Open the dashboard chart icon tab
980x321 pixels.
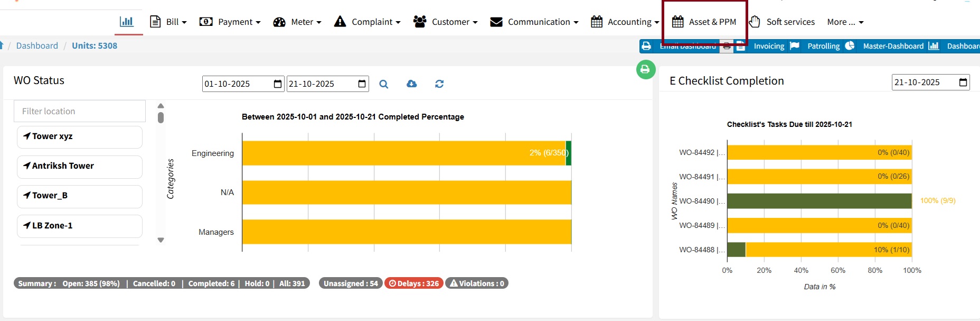(126, 22)
